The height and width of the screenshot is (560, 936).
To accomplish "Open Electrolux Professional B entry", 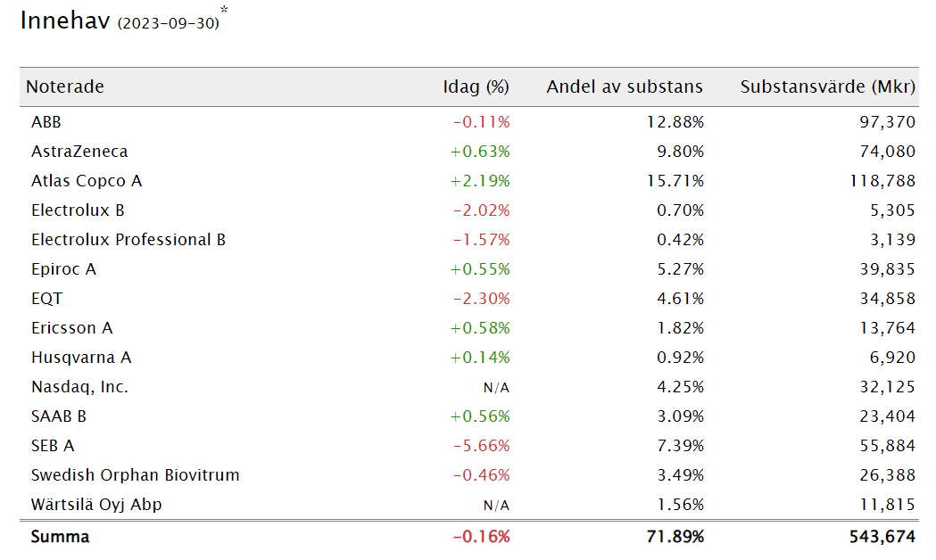I will [128, 240].
